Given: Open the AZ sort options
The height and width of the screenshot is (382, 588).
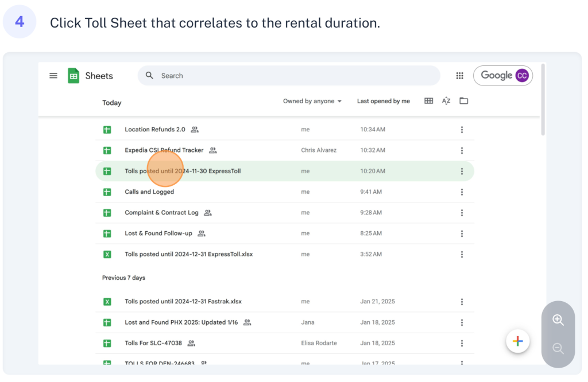Looking at the screenshot, I should [x=446, y=101].
